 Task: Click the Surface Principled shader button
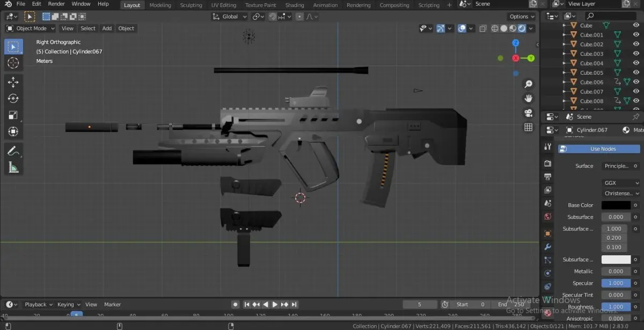pyautogui.click(x=616, y=166)
